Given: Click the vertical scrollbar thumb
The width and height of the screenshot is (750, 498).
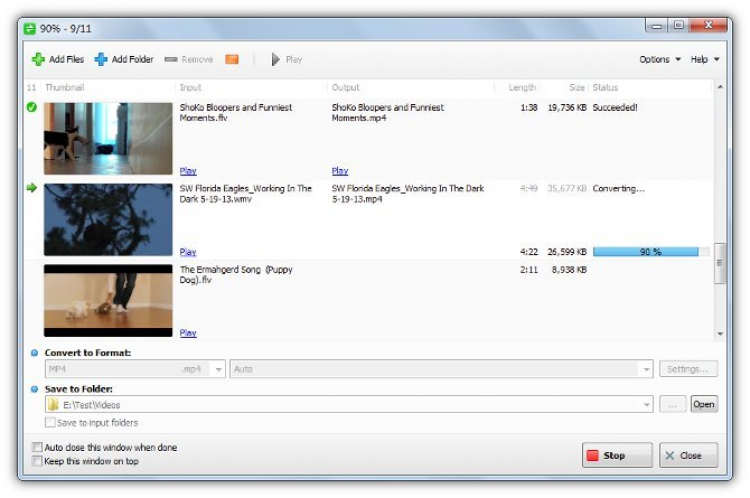Looking at the screenshot, I should (x=720, y=263).
